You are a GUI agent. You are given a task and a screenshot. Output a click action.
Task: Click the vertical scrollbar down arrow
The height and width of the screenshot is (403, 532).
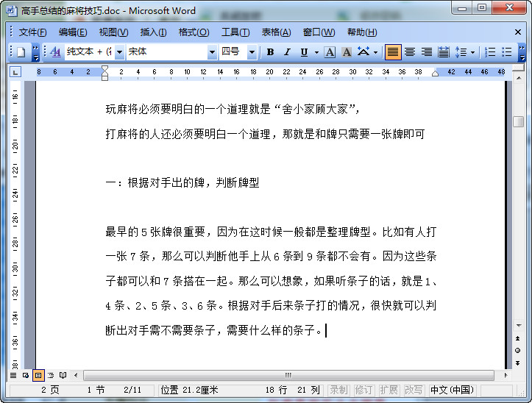518,326
